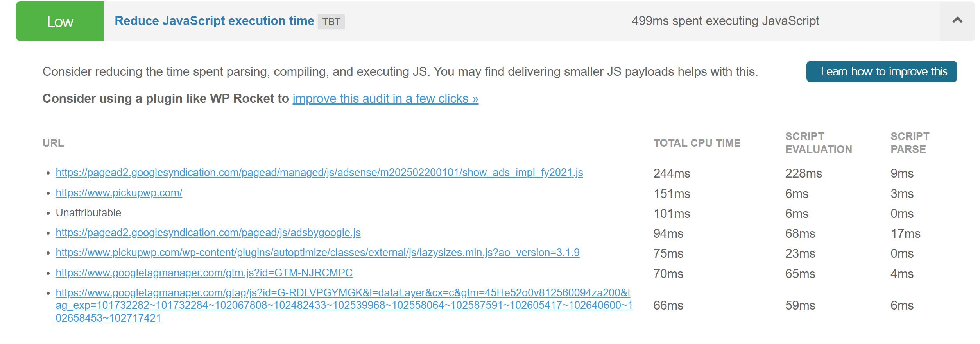
Task: Click the Script Parse column header
Action: tap(910, 143)
